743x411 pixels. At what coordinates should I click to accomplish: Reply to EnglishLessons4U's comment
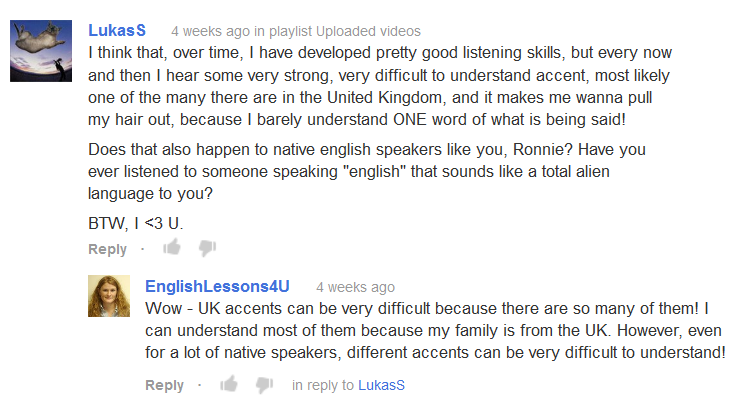coord(164,385)
